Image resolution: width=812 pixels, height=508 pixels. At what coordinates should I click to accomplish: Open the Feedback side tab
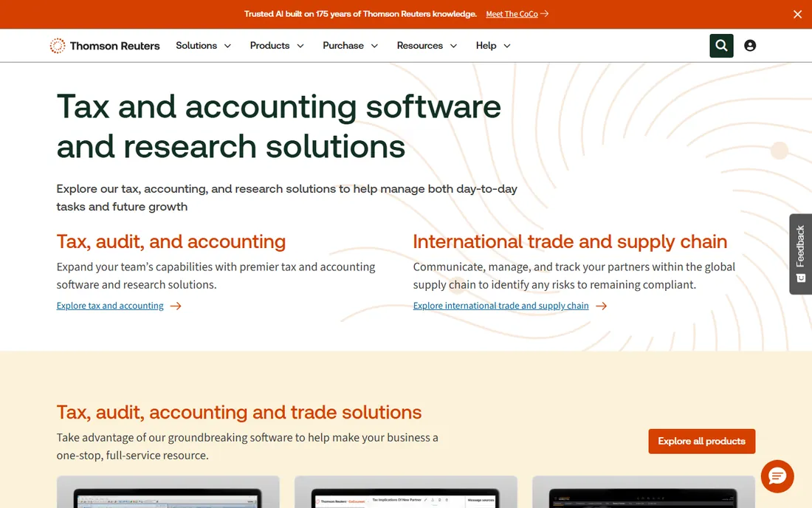coord(801,254)
